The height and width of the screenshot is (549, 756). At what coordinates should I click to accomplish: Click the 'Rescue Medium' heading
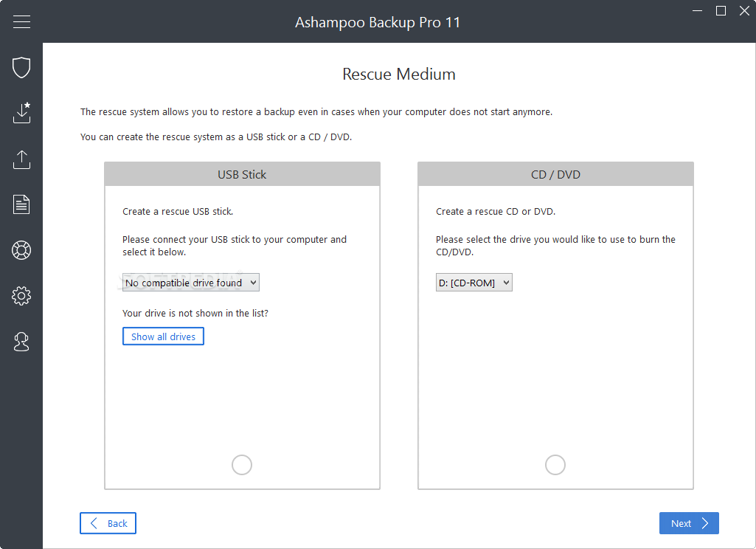coord(399,75)
